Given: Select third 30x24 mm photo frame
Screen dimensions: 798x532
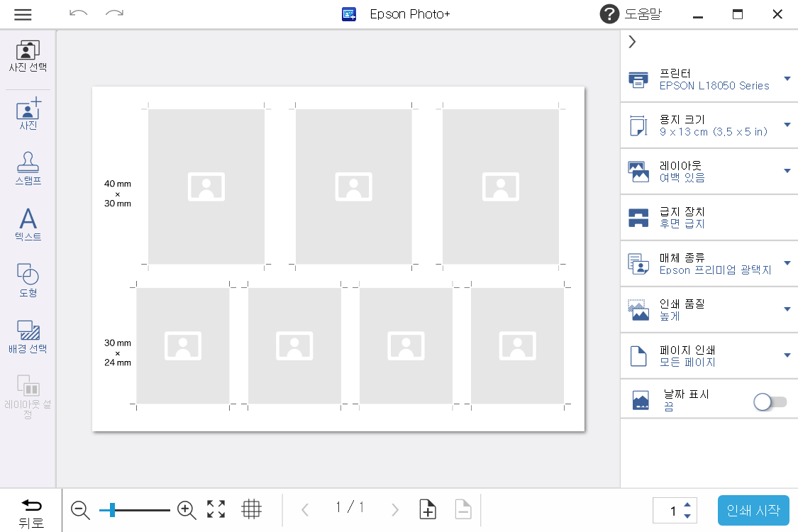Looking at the screenshot, I should coord(406,346).
